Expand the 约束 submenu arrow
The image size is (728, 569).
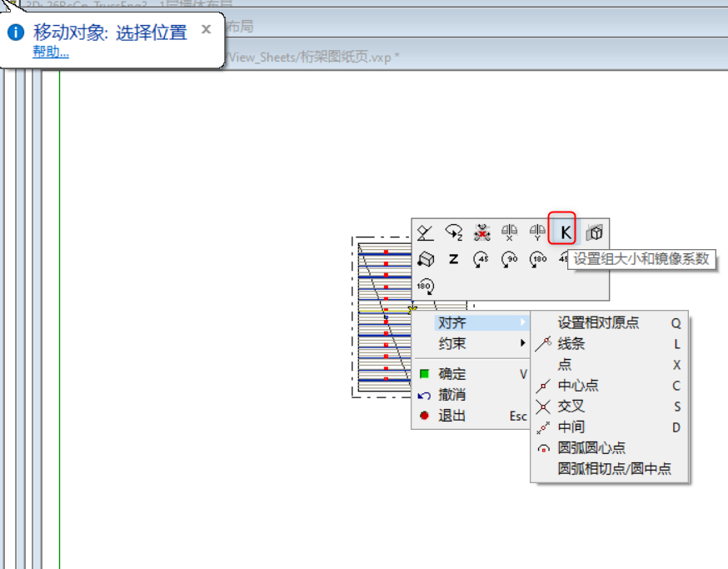pos(523,343)
